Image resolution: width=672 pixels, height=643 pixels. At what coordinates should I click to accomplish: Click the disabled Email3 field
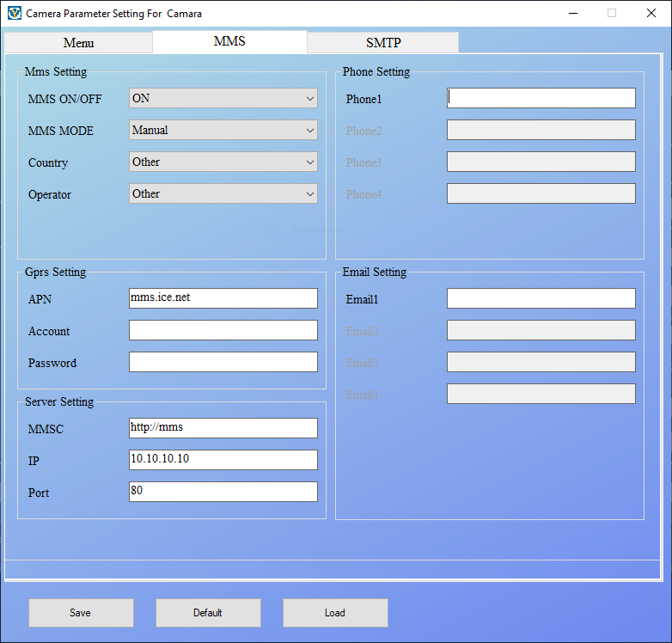[541, 362]
